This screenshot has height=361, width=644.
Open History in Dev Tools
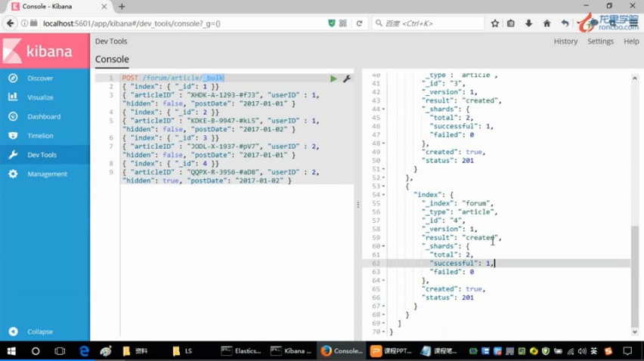tap(565, 42)
